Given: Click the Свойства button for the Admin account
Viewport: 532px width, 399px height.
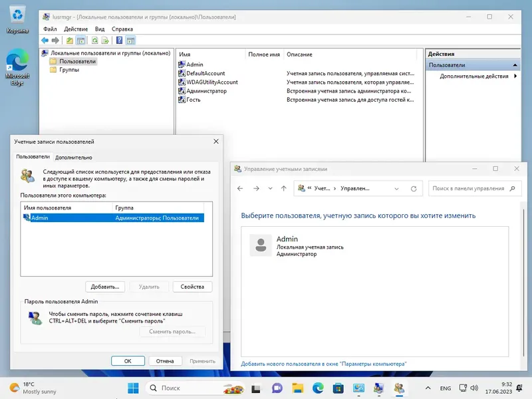Looking at the screenshot, I should pyautogui.click(x=192, y=287).
